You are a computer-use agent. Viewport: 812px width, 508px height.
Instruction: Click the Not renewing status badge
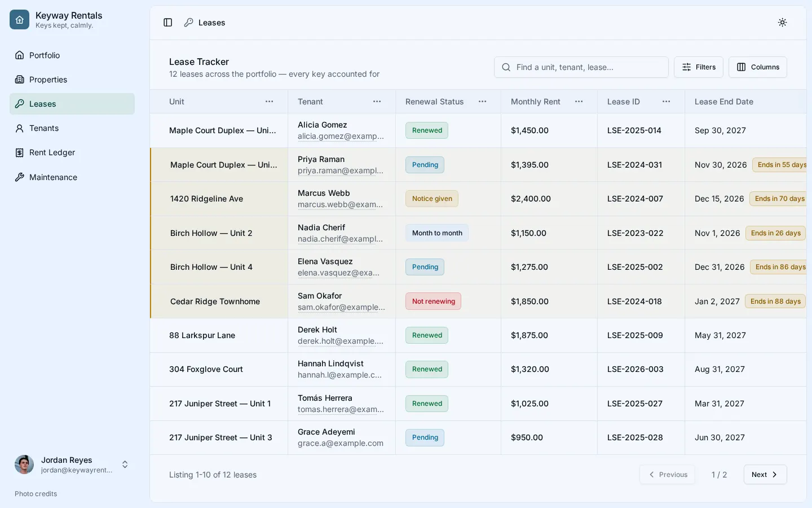coord(433,301)
